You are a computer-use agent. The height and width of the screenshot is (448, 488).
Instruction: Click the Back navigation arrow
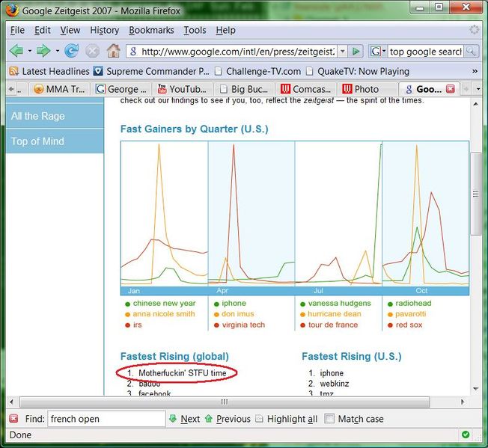[16, 51]
